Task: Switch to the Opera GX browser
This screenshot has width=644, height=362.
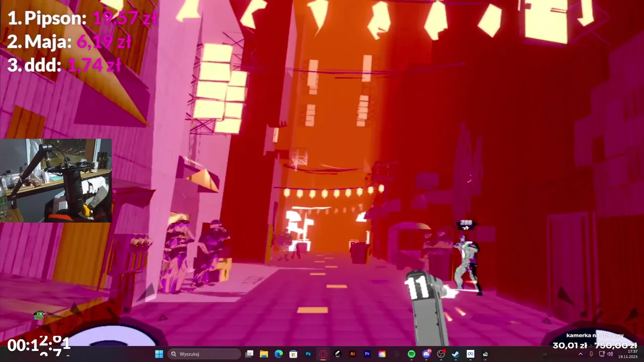Action: [x=323, y=354]
